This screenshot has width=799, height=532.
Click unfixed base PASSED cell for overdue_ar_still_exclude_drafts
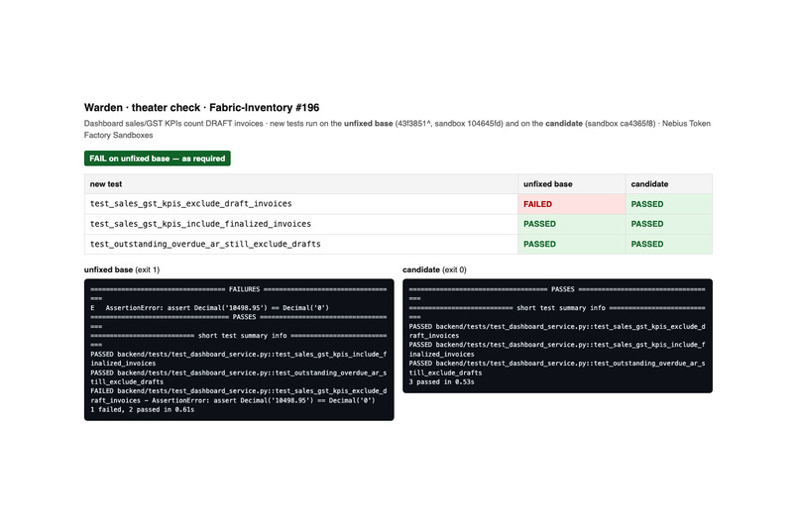pos(571,244)
